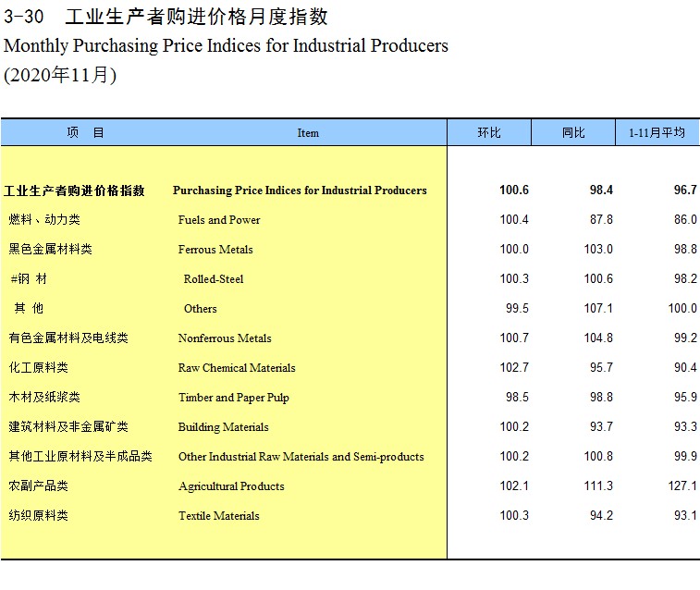Select 'Other Industrial Raw Materials and Semi-products' cell

click(301, 457)
